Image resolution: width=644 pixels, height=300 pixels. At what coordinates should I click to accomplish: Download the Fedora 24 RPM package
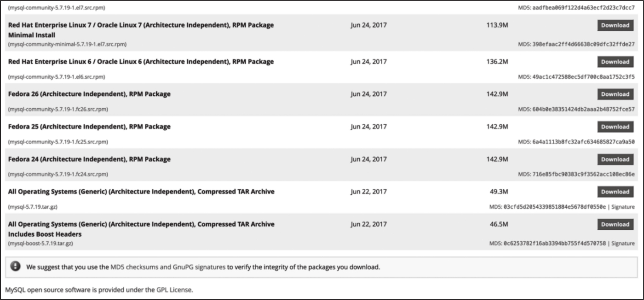[615, 159]
